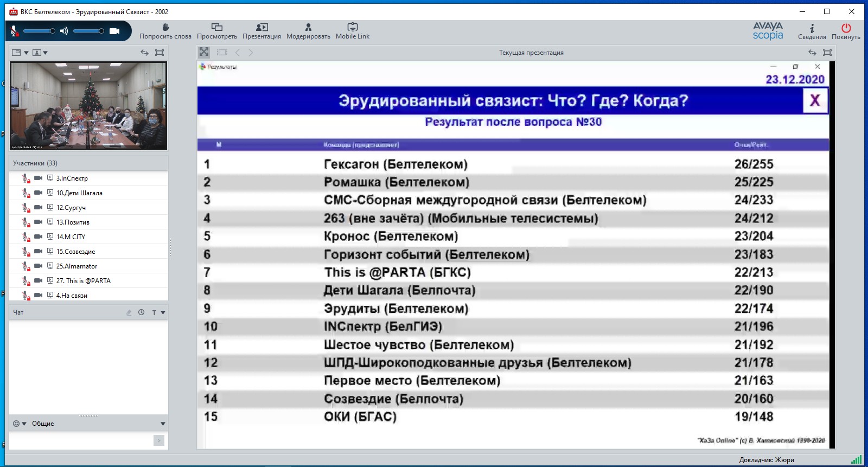Screen dimensions: 868x467
Task: Click the "Команда (представляет)" column header
Action: [x=361, y=145]
